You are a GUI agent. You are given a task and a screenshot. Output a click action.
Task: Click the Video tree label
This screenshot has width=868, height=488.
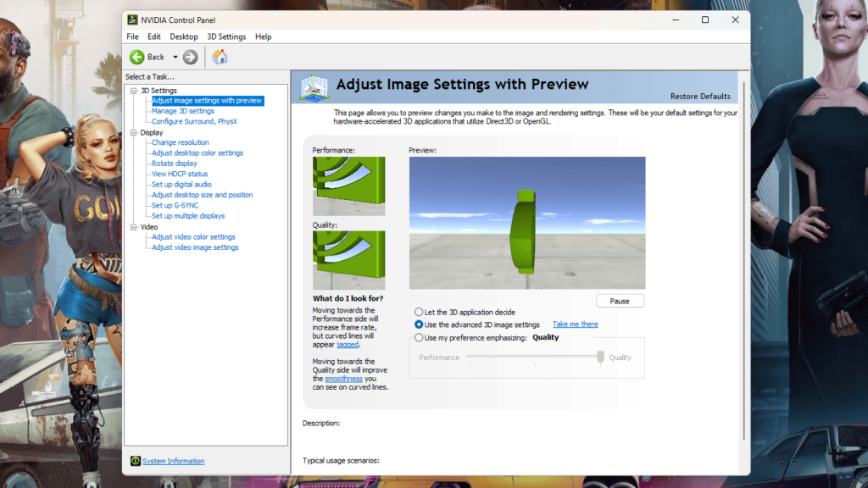149,227
